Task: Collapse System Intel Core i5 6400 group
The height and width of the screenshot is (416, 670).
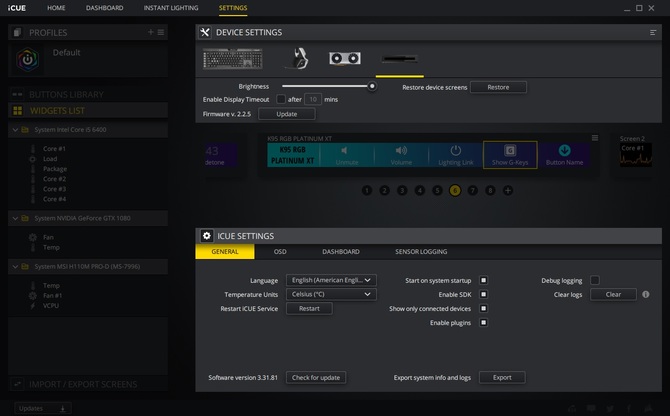Action: [15, 129]
